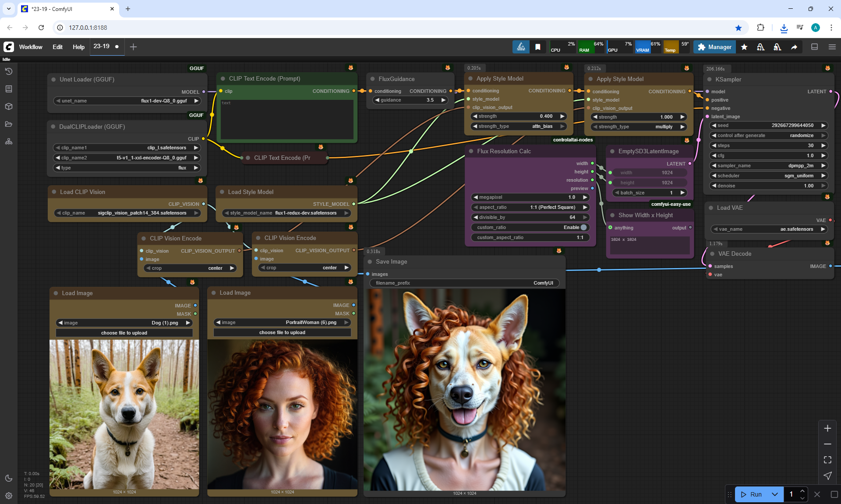The image size is (841, 504).
Task: Click the fit view icon
Action: (x=827, y=460)
